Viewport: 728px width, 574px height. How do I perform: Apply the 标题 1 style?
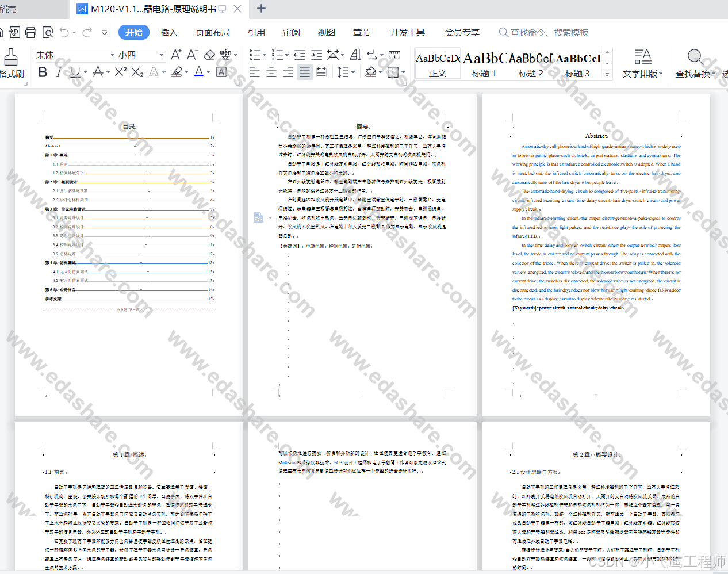coord(484,64)
